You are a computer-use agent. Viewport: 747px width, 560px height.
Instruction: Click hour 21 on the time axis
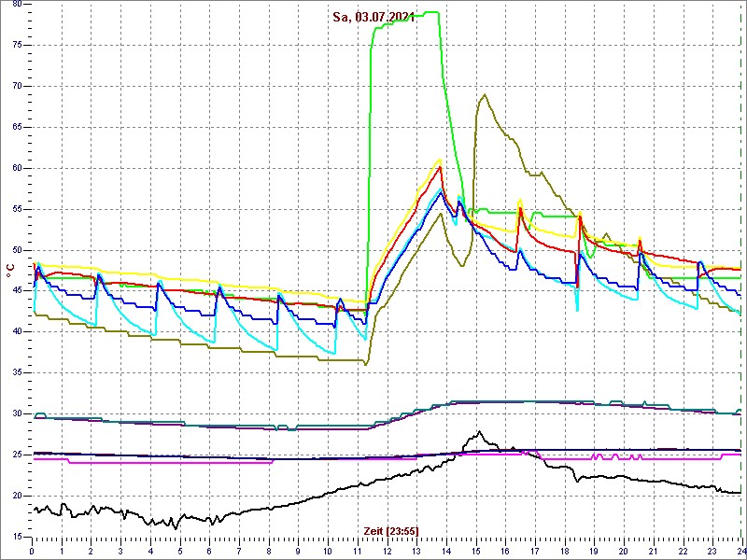(x=653, y=552)
